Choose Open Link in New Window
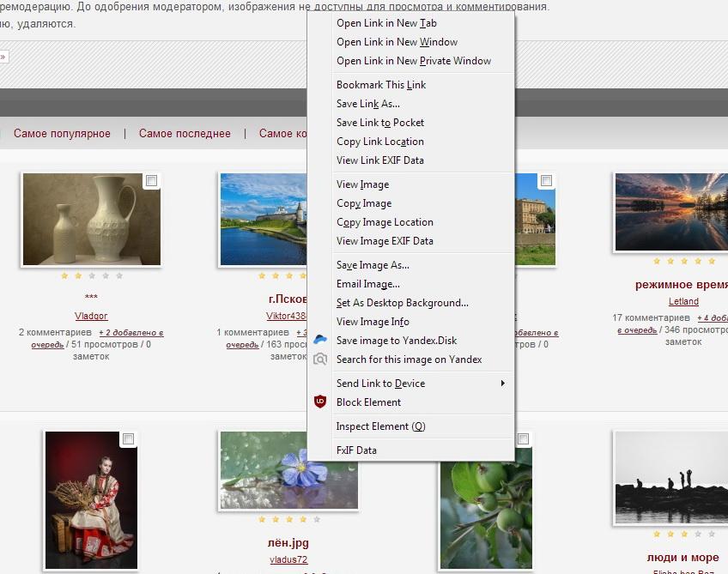The image size is (728, 574). [411, 42]
